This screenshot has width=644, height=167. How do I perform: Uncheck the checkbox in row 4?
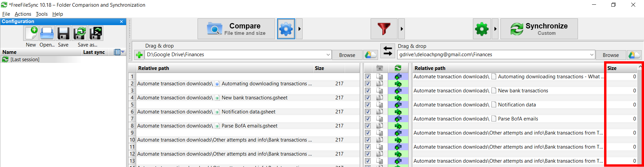click(368, 98)
